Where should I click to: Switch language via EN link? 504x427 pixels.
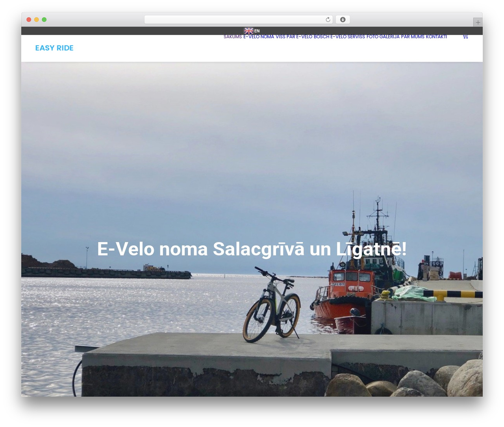click(257, 31)
